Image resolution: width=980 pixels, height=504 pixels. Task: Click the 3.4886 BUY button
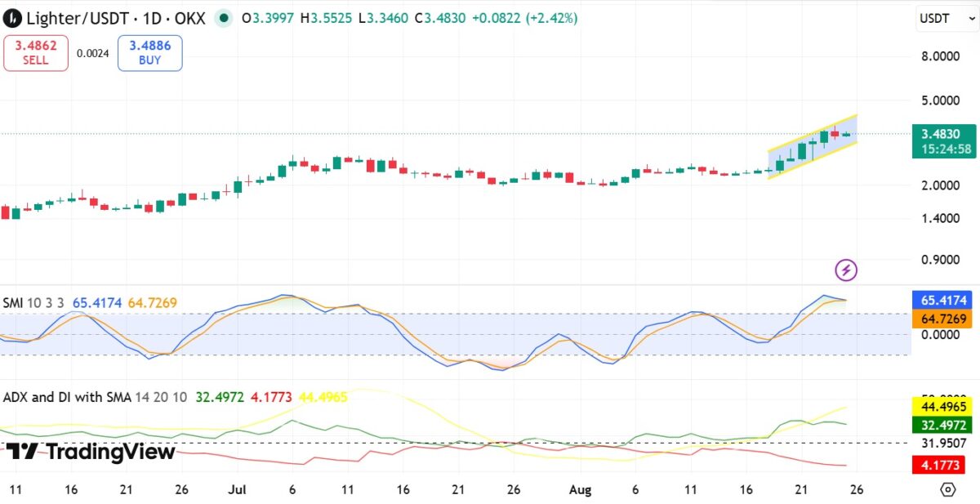click(x=150, y=53)
